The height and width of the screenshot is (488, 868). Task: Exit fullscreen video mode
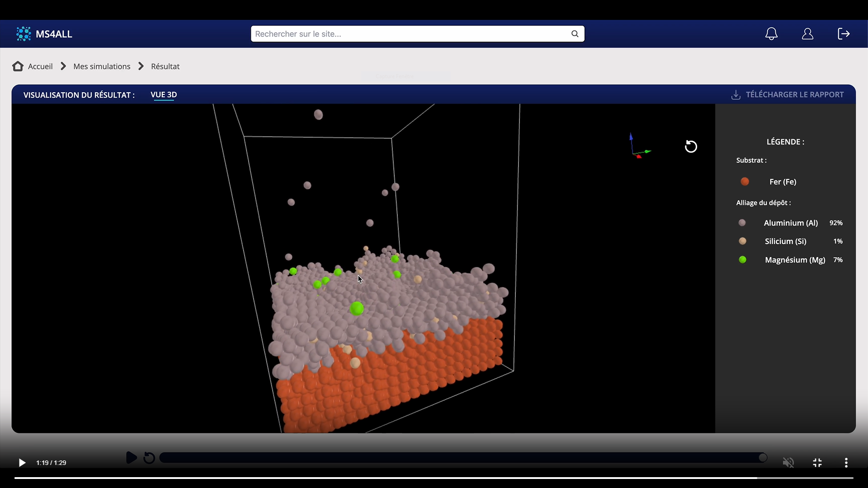[817, 463]
